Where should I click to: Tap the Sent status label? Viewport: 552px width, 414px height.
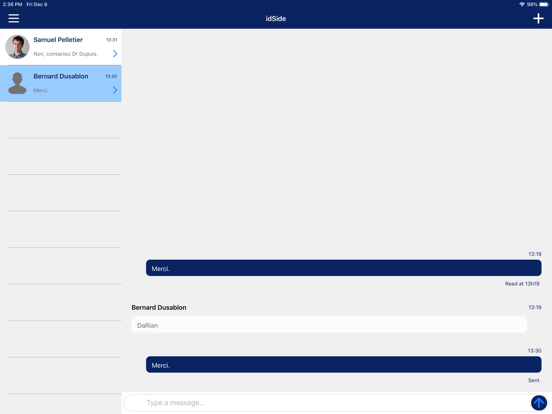(534, 380)
